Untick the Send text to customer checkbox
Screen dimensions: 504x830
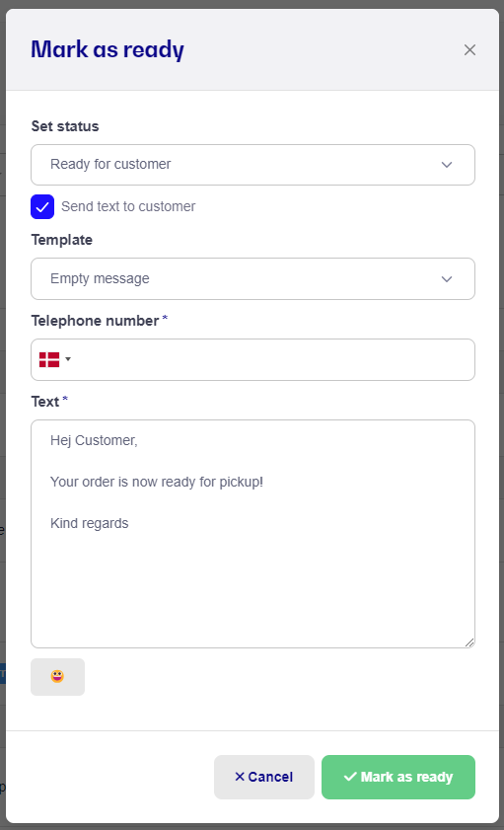coord(42,206)
